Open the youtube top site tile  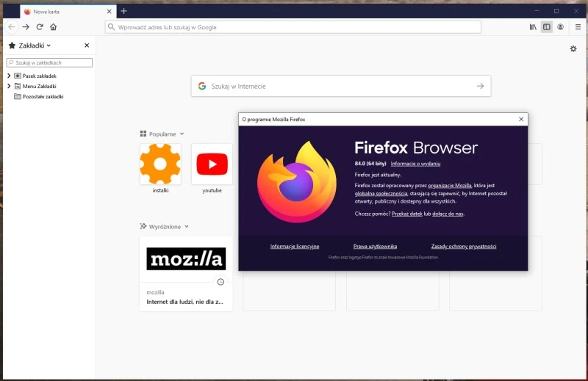[212, 164]
